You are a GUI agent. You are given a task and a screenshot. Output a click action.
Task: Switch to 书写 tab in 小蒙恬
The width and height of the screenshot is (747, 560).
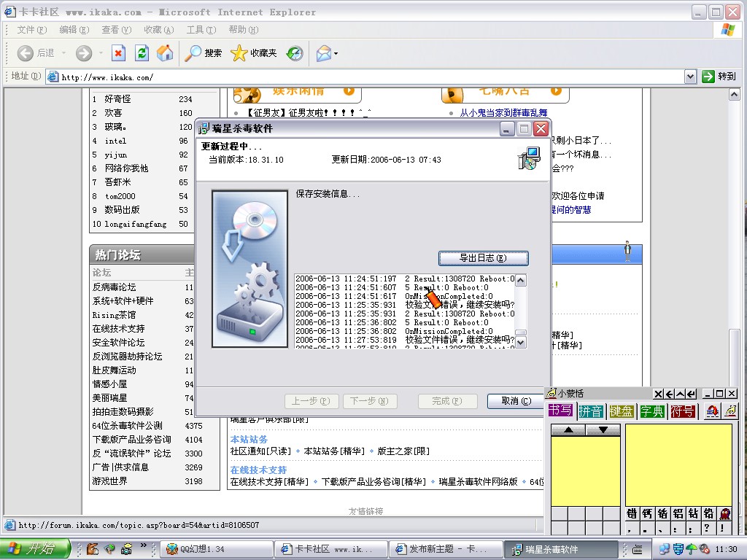560,411
